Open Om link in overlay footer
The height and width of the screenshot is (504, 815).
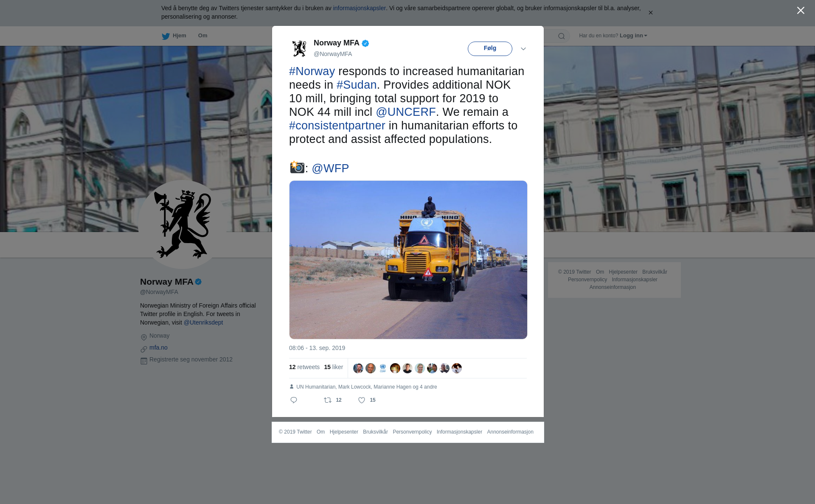coord(320,432)
